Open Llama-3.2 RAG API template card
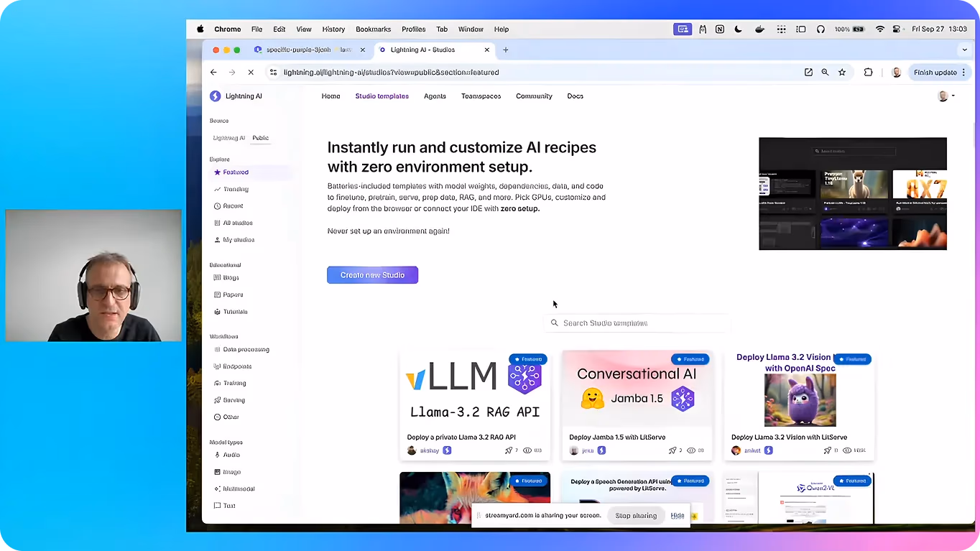Screen dimensions: 980x551 [475, 406]
